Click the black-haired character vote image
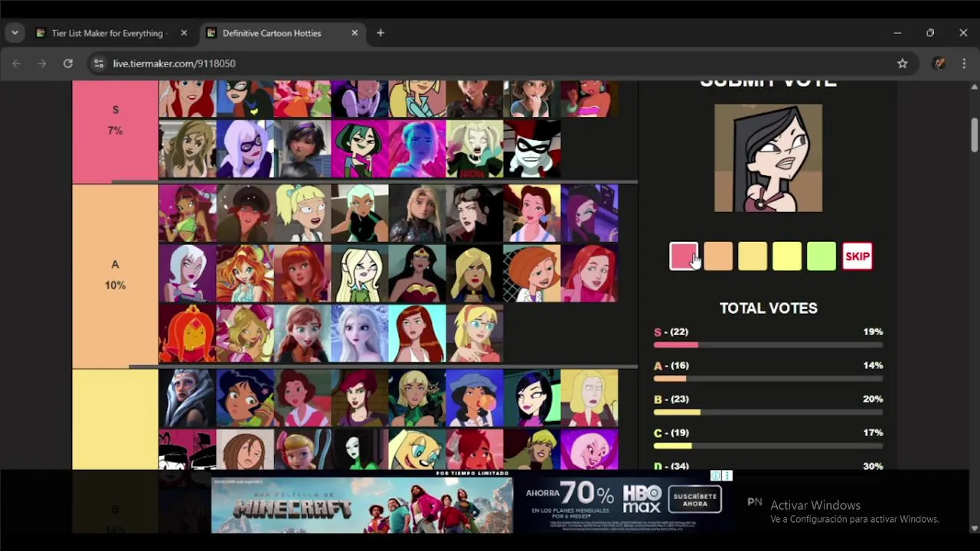This screenshot has height=551, width=980. (x=768, y=158)
